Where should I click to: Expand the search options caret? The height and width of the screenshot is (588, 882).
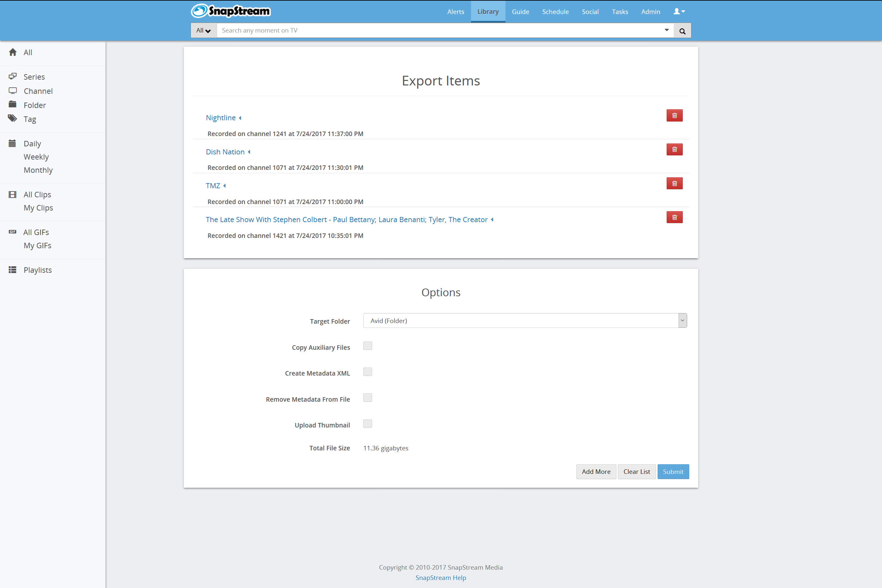tap(667, 30)
